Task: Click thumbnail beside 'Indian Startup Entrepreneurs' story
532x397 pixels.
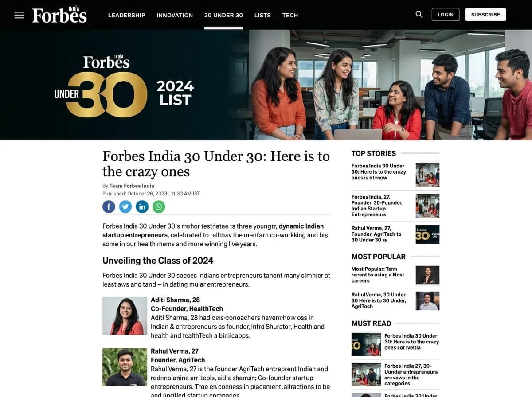Action: point(427,206)
